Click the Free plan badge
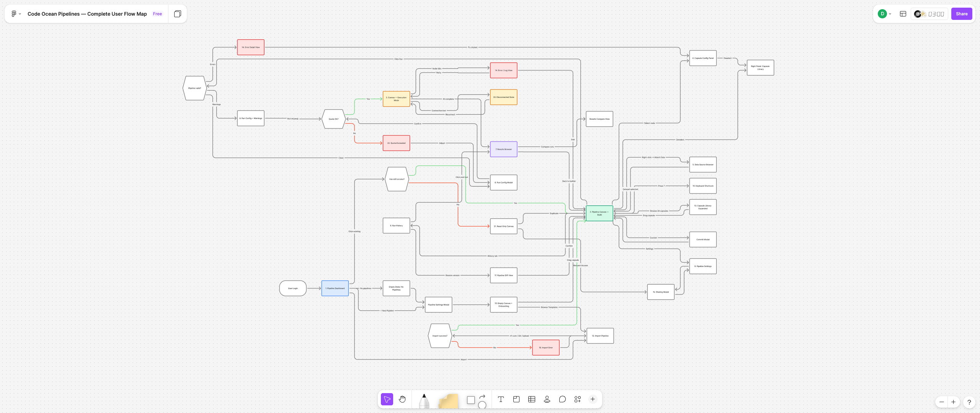The image size is (980, 413). 157,14
